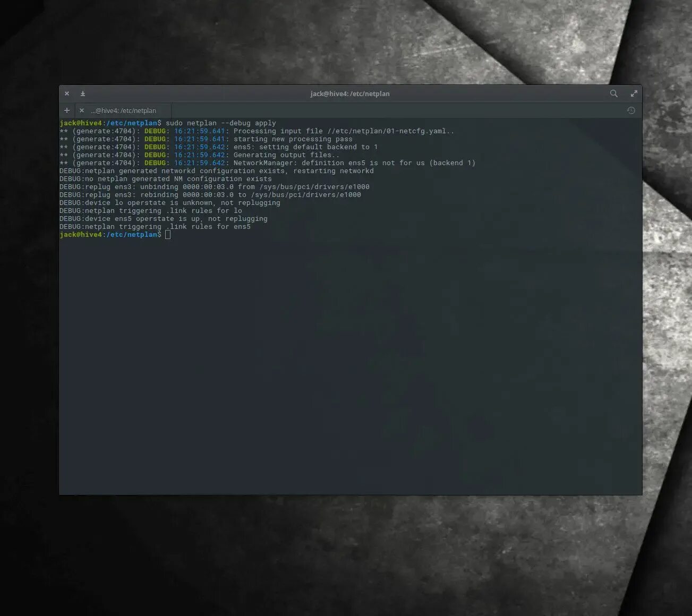Click the 'replug ens3: unbinding 0000:00:03.0' line
692x616 pixels.
[215, 186]
